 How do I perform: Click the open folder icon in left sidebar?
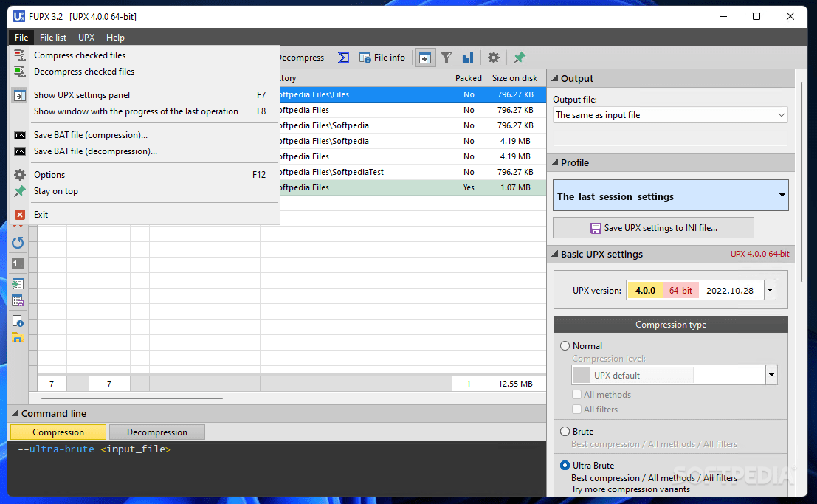tap(18, 338)
